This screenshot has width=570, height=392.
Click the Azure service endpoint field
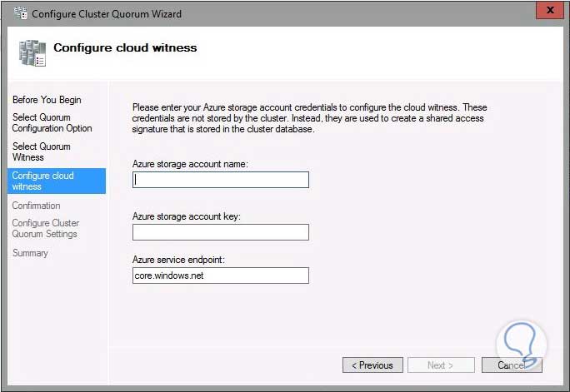click(221, 275)
